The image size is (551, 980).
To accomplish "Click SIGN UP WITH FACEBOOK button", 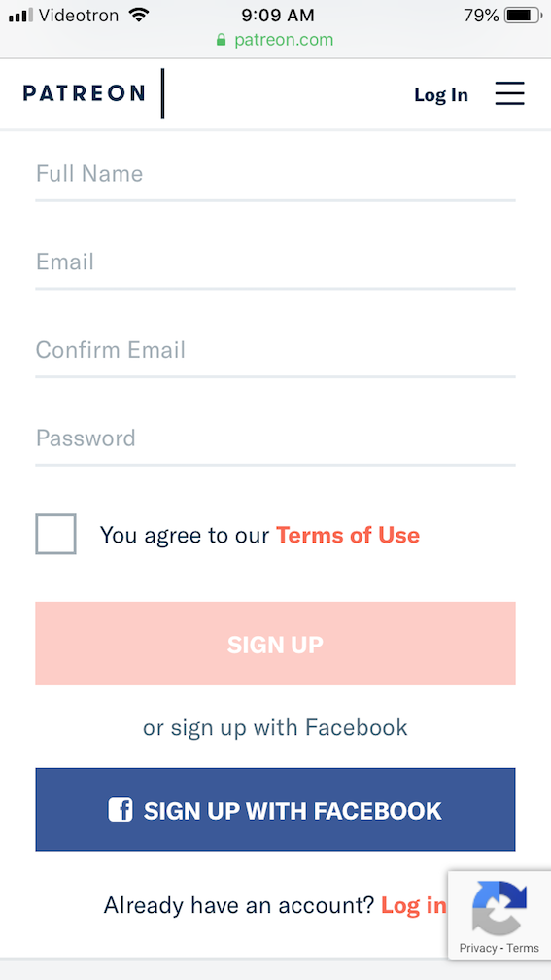I will pos(276,809).
